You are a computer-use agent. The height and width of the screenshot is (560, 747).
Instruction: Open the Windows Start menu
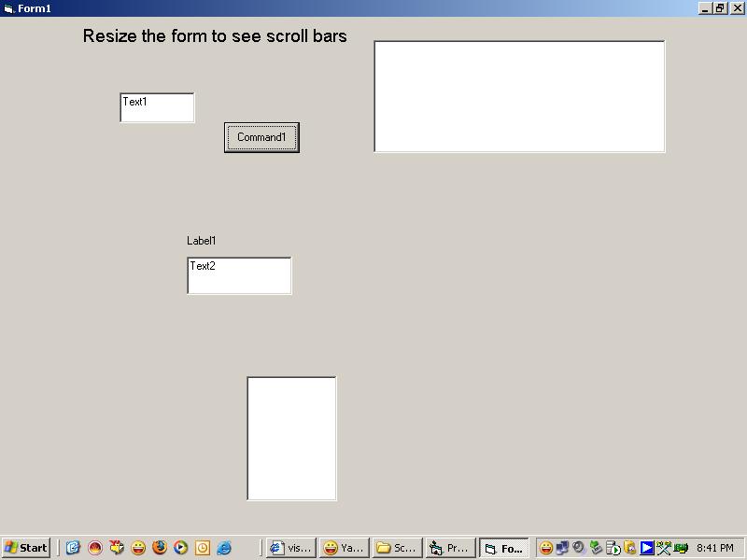25,548
